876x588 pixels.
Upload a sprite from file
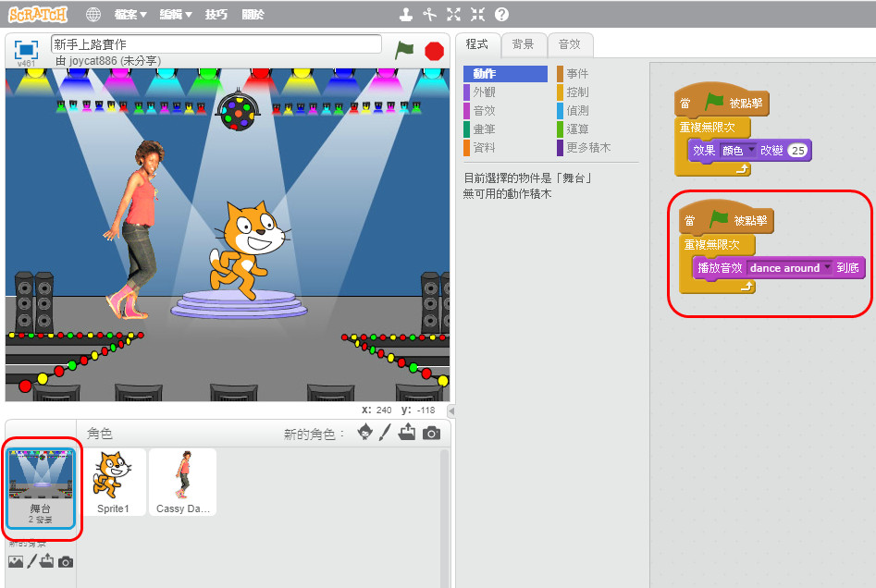(407, 432)
